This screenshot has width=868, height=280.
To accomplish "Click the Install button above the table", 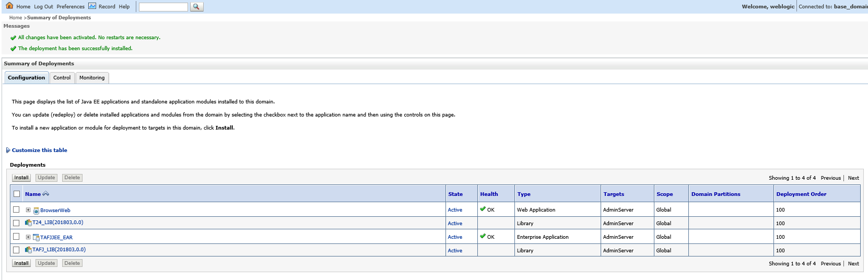I will click(21, 178).
